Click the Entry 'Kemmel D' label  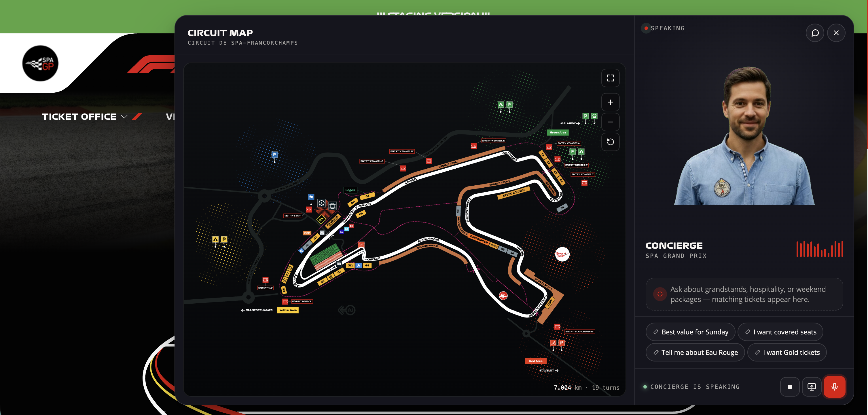(x=402, y=151)
